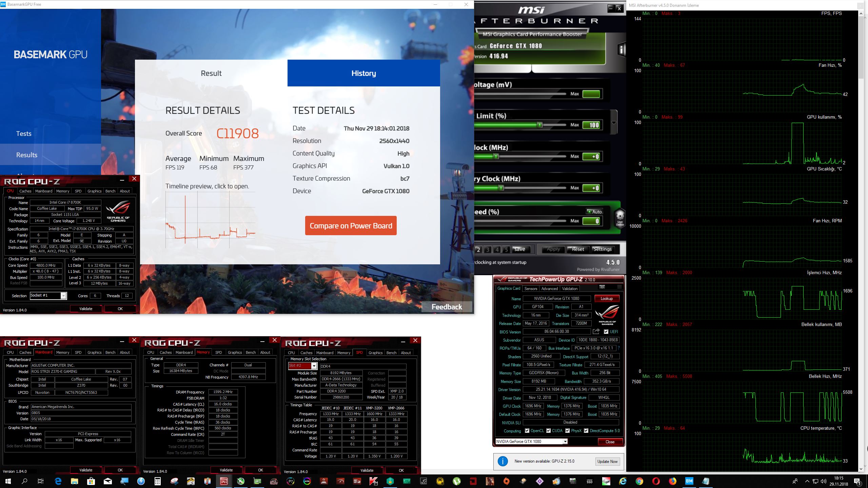
Task: Switch to the History tab in Basemark
Action: [363, 73]
